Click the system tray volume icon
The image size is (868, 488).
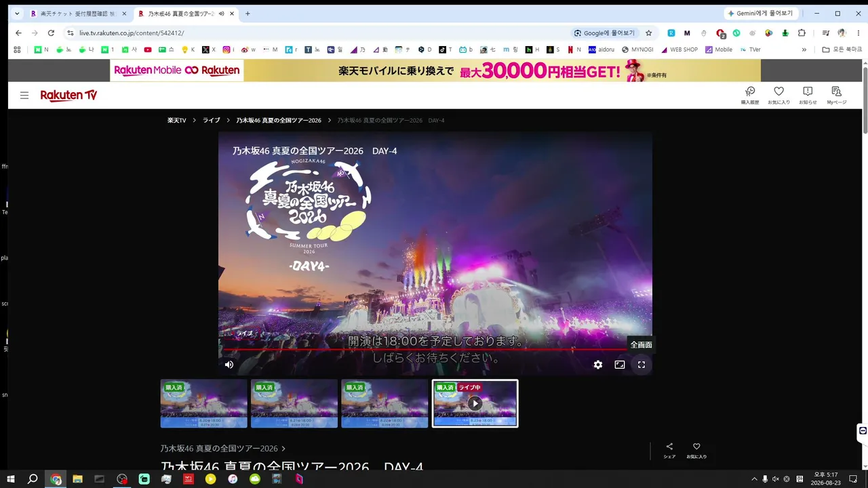776,479
